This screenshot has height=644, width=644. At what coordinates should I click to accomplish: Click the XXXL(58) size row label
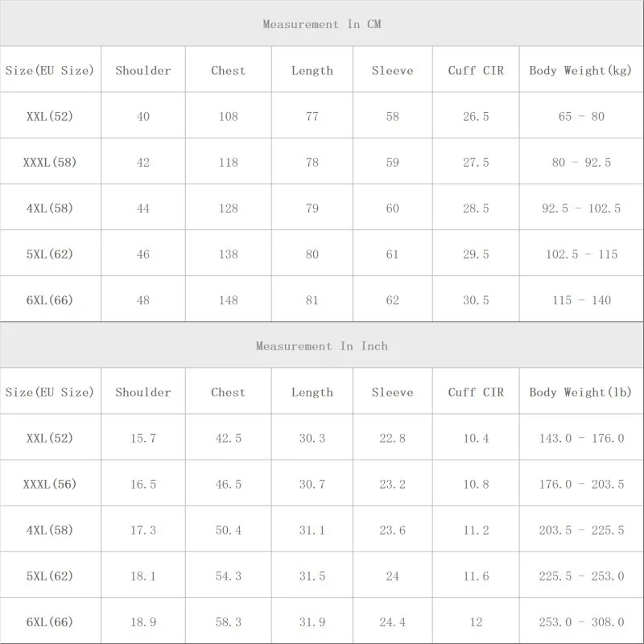pos(50,163)
